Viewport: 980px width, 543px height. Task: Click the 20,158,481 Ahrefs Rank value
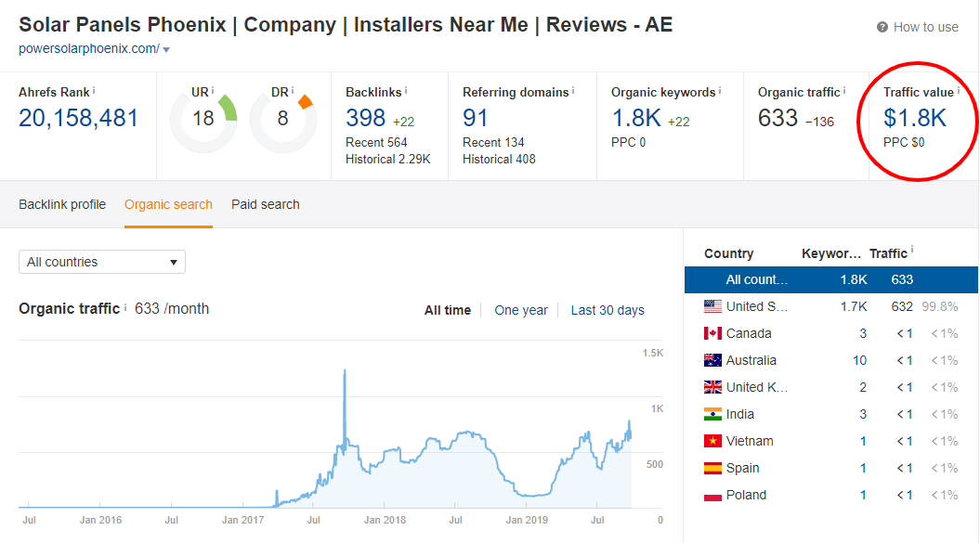78,118
